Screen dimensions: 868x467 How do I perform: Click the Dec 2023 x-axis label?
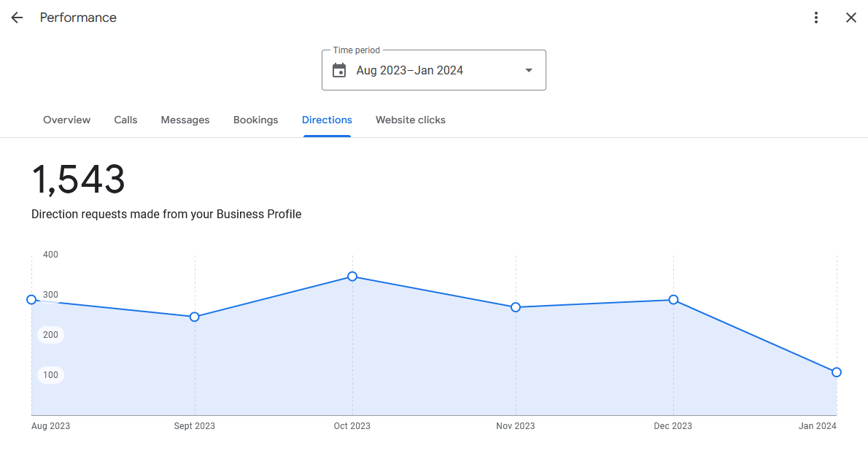click(x=673, y=426)
